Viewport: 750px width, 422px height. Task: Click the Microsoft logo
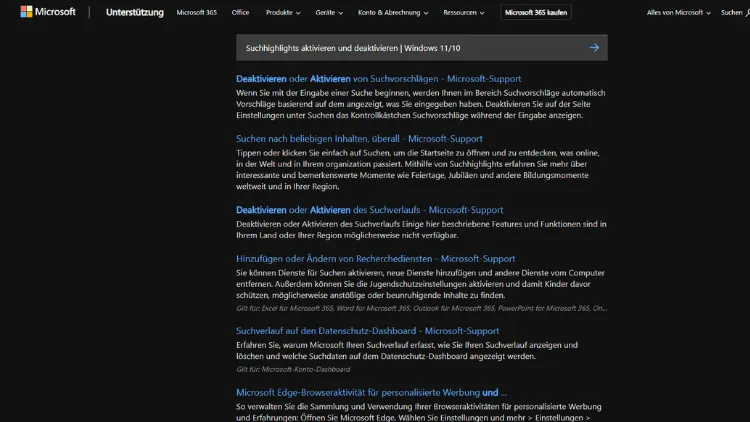pyautogui.click(x=48, y=12)
